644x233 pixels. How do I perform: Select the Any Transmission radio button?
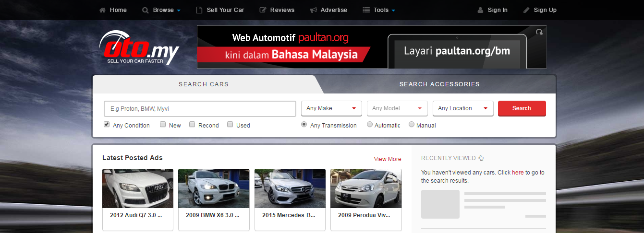tap(304, 125)
